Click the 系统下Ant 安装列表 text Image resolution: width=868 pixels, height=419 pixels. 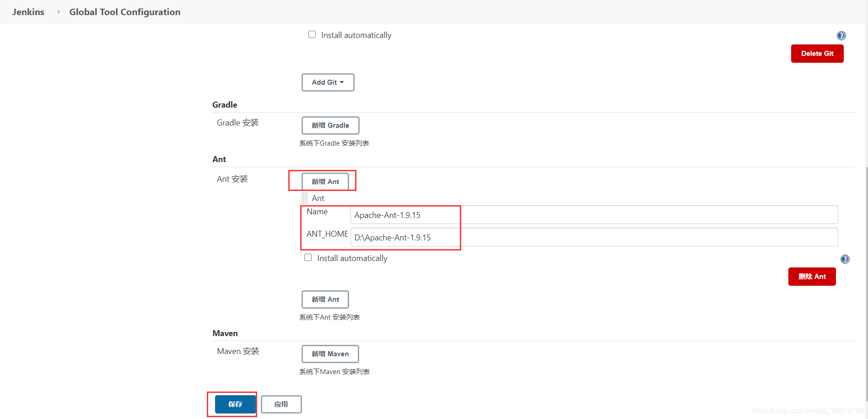329,317
